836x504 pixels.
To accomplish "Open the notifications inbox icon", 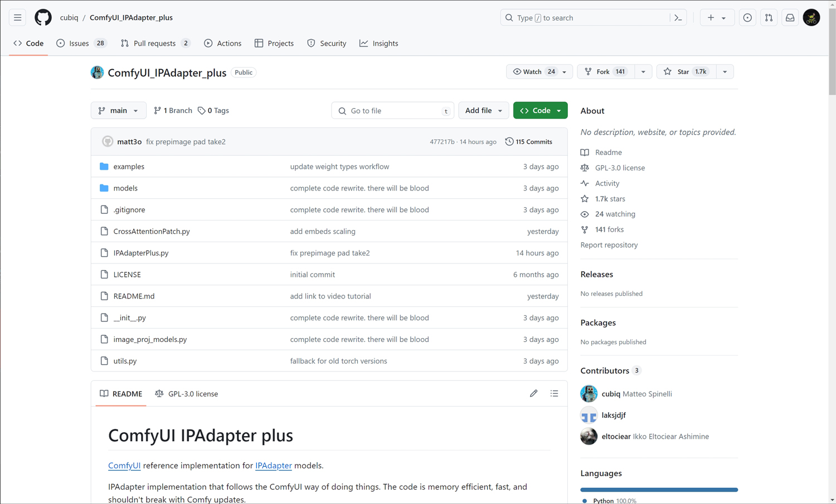I will pos(790,18).
